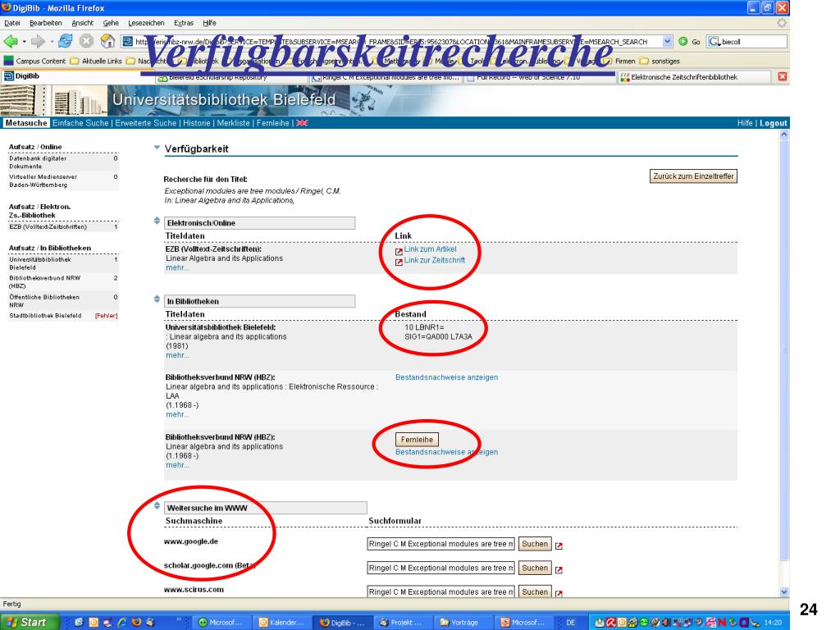Go back with the green back arrow

[11, 41]
